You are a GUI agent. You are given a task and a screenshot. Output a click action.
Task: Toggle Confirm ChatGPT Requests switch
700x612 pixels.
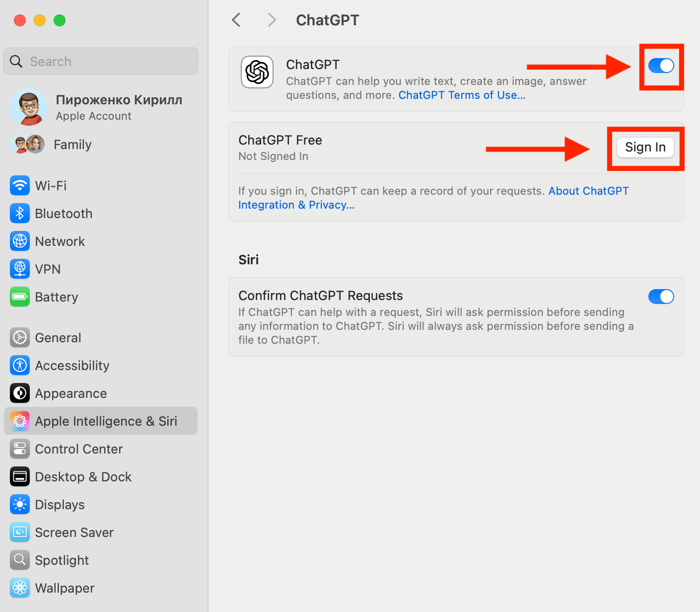(x=661, y=297)
